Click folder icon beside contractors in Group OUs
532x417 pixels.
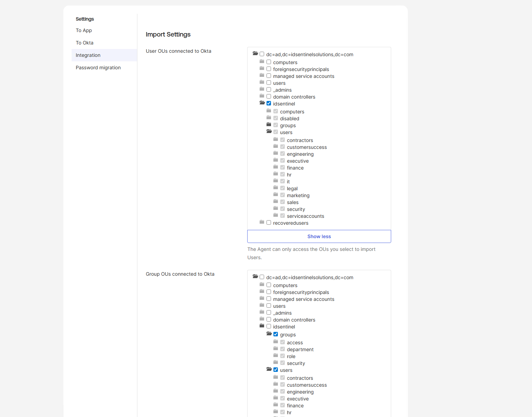tap(275, 377)
